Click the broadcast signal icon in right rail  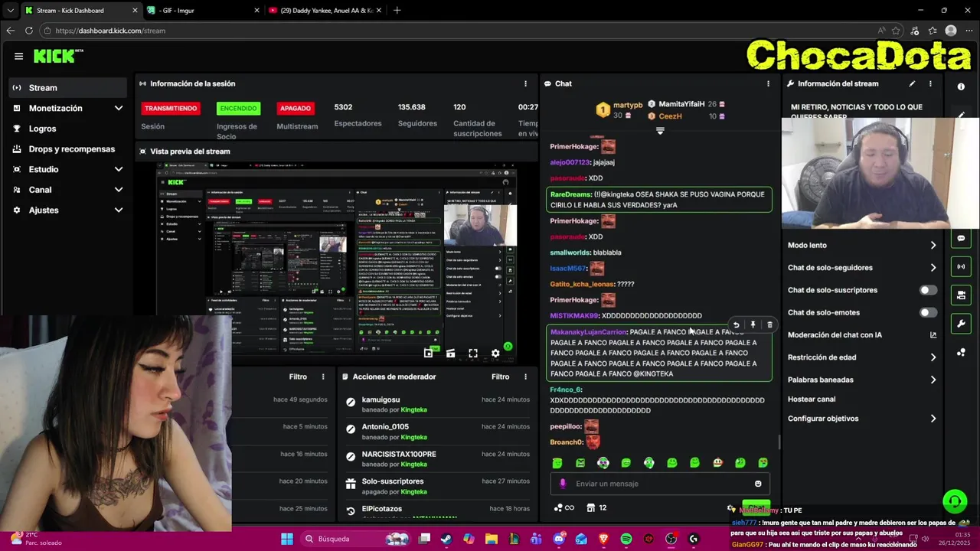coord(961,266)
